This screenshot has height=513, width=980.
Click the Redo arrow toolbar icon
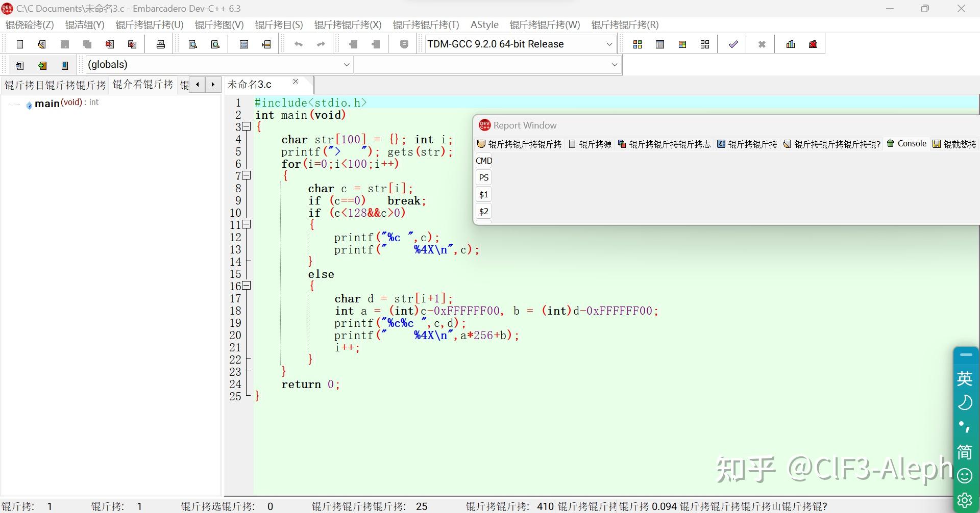(321, 44)
